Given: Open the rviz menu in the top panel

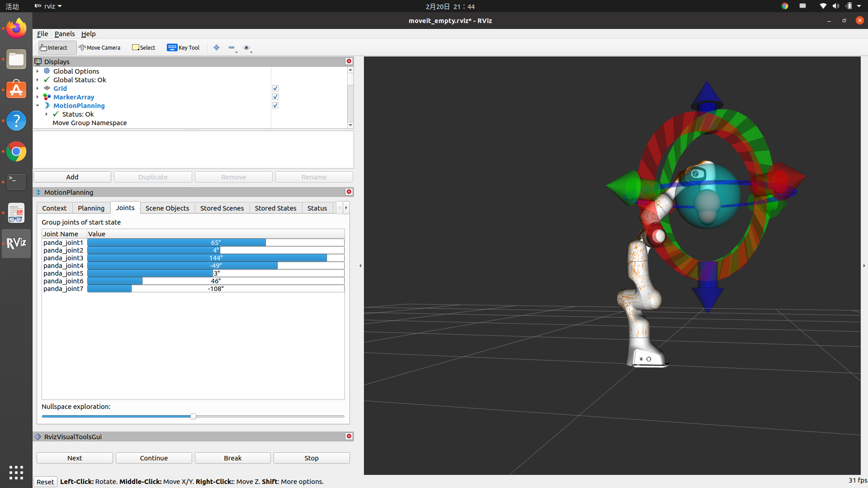Looking at the screenshot, I should coord(47,6).
